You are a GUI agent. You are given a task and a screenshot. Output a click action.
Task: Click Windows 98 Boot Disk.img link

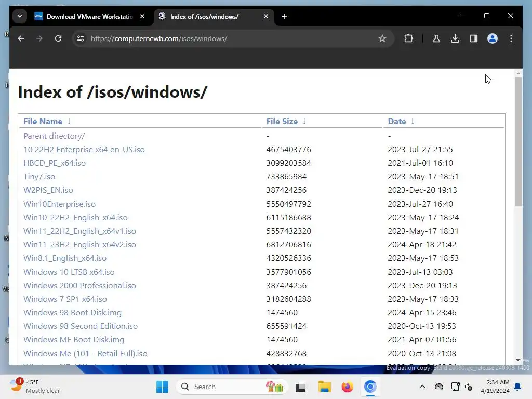click(x=72, y=313)
